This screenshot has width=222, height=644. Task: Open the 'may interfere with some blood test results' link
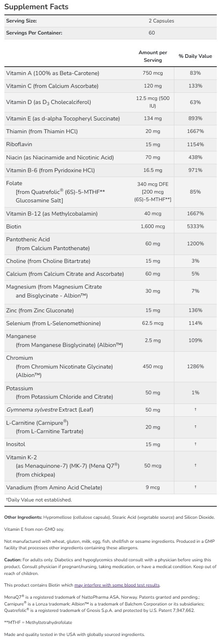click(x=117, y=585)
